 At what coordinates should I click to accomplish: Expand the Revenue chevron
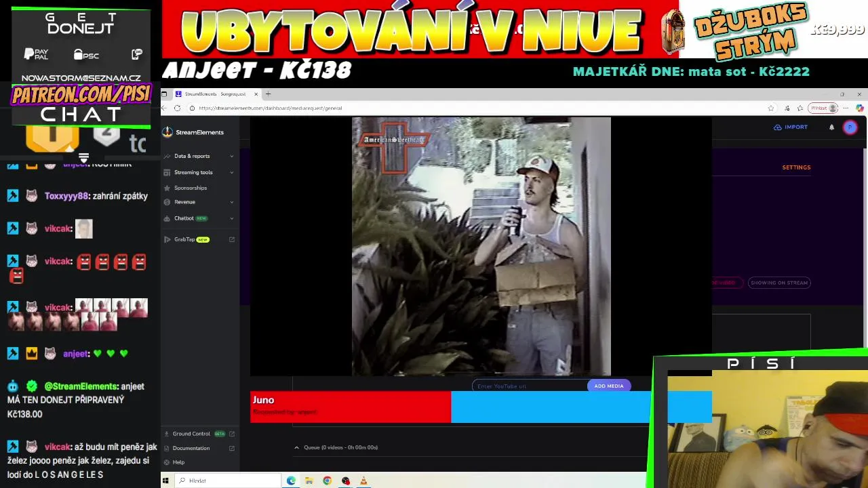231,202
